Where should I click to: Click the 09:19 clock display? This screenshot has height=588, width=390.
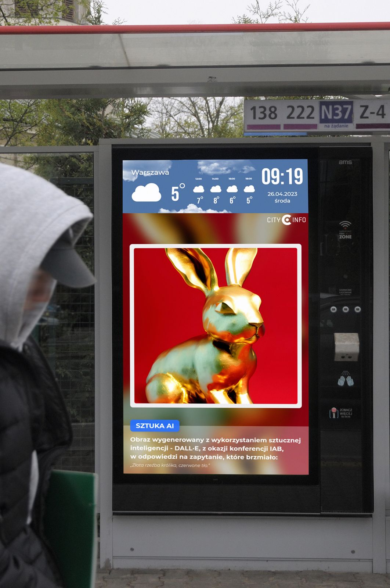(282, 176)
